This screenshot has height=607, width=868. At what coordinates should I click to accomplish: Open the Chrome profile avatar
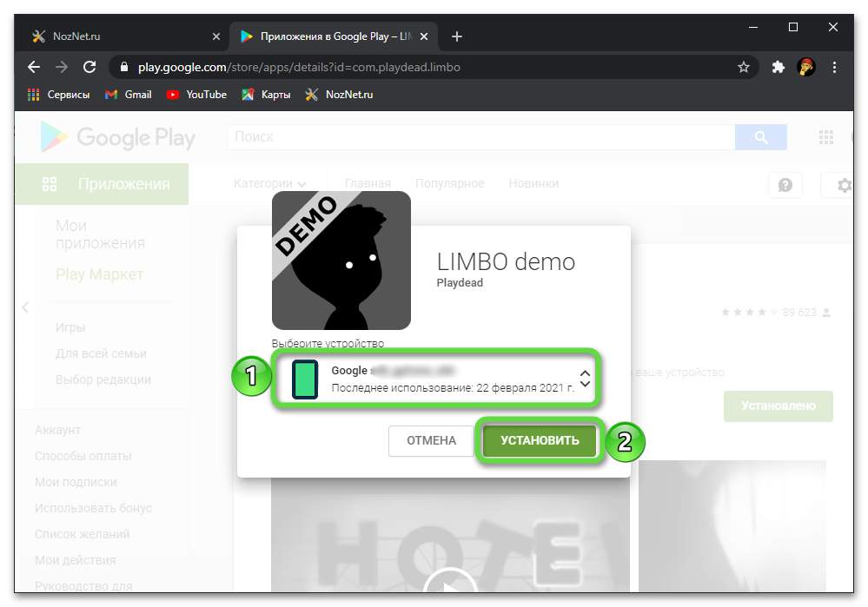point(806,67)
